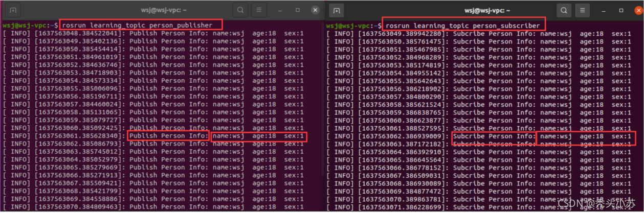Image resolution: width=644 pixels, height=213 pixels.
Task: Click the boxed "Subcribe Person Info:" text
Action: (x=494, y=136)
